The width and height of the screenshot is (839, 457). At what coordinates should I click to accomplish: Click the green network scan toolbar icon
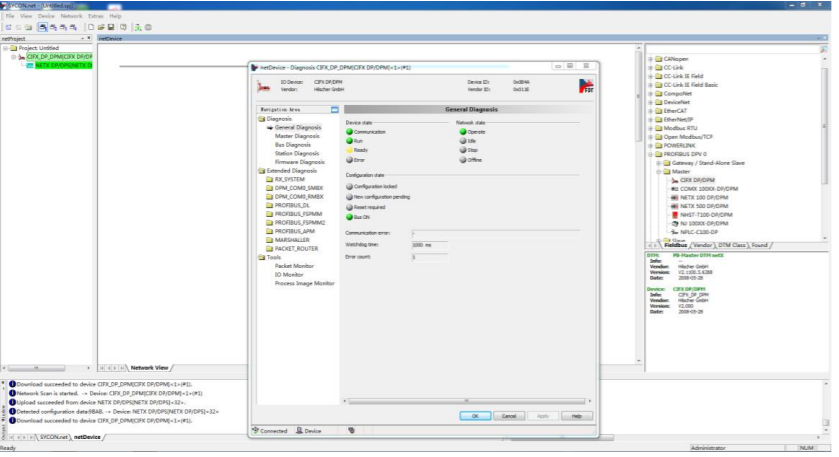[138, 27]
